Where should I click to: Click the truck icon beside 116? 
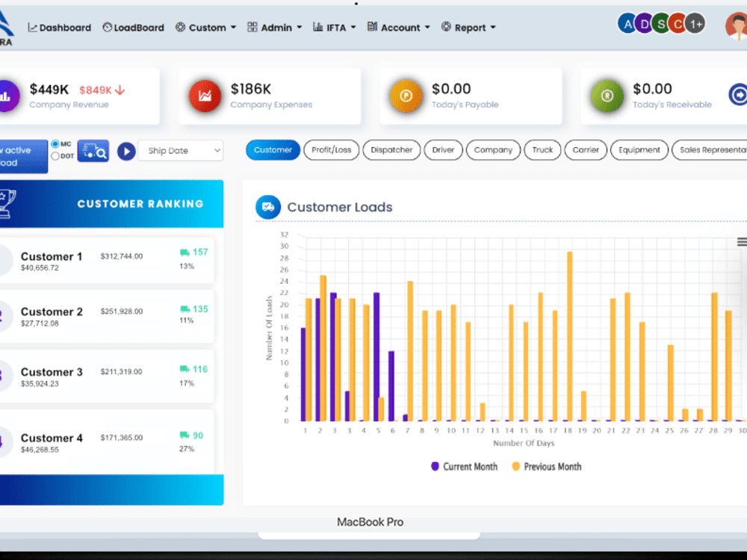pyautogui.click(x=185, y=369)
